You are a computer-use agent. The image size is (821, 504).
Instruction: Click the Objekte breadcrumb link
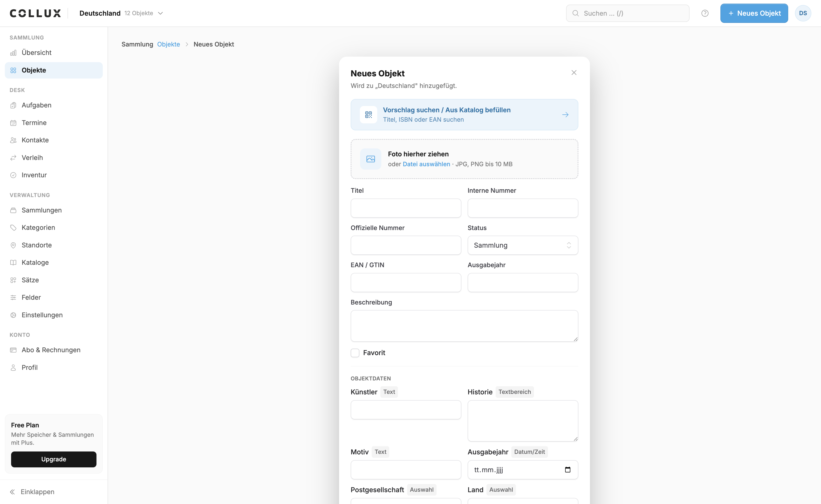[x=169, y=44]
